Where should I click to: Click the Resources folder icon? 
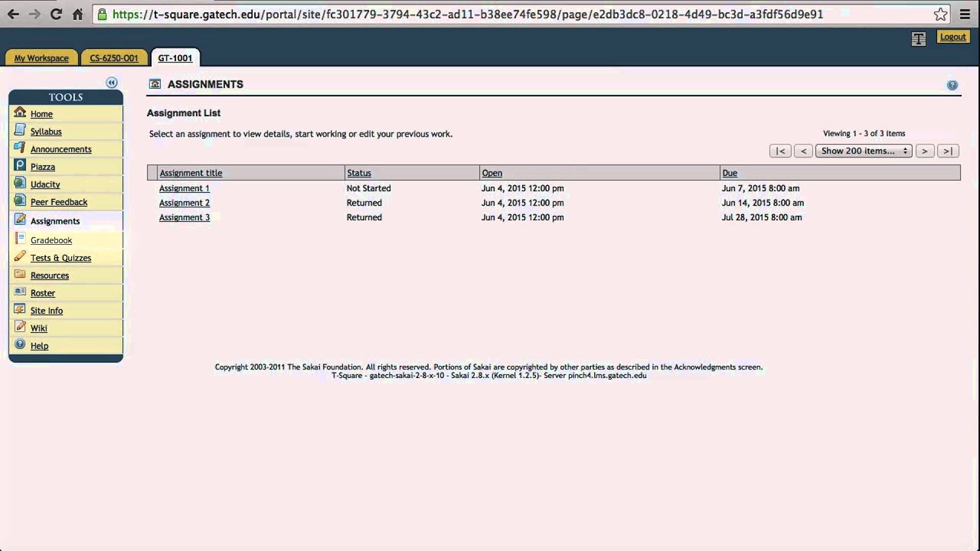pos(20,274)
